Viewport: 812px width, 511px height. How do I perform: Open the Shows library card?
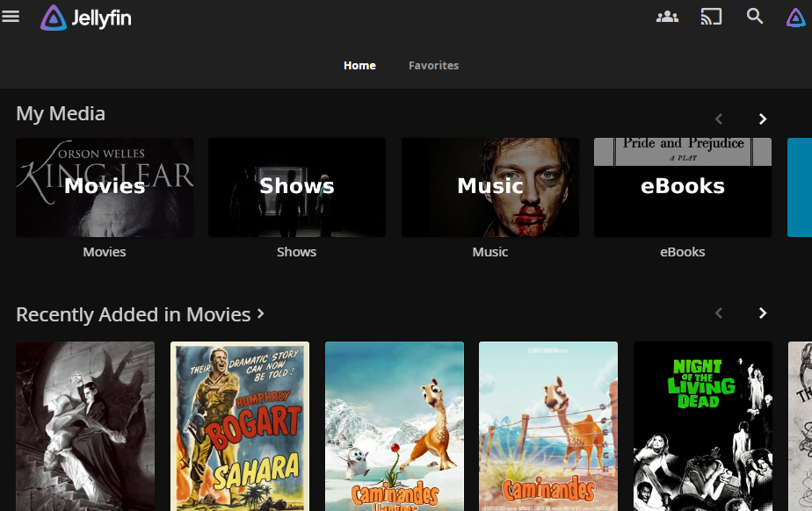(x=296, y=187)
